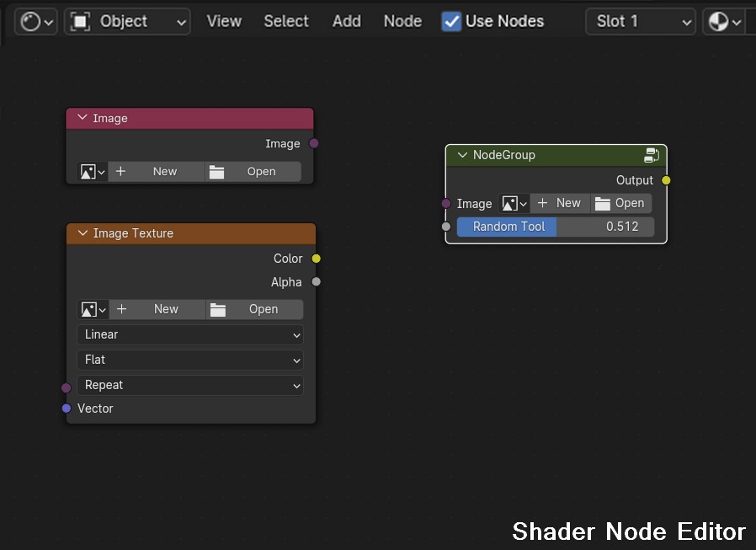Click Open in the NodeGroup node

point(621,204)
